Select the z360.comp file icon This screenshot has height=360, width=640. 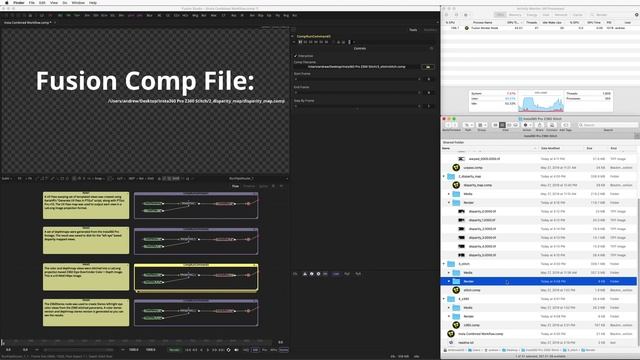[456, 325]
